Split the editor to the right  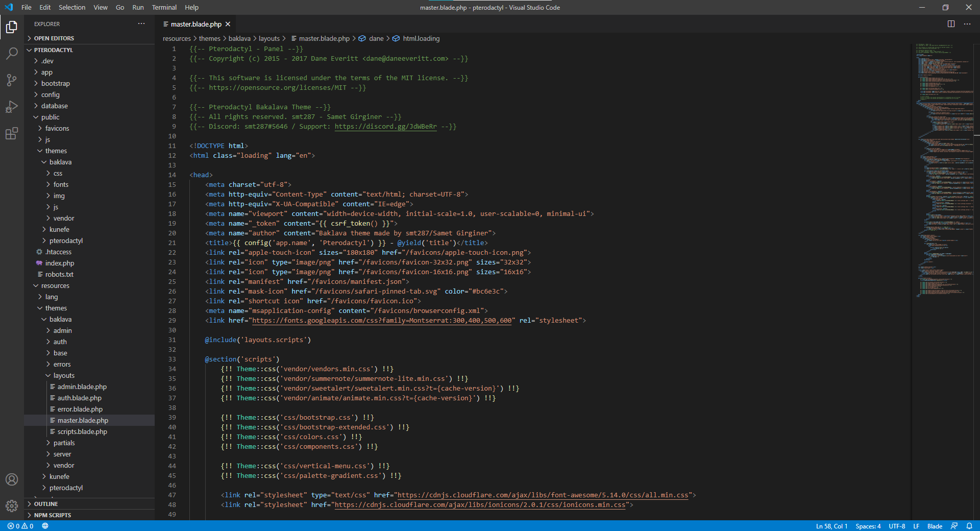tap(951, 24)
